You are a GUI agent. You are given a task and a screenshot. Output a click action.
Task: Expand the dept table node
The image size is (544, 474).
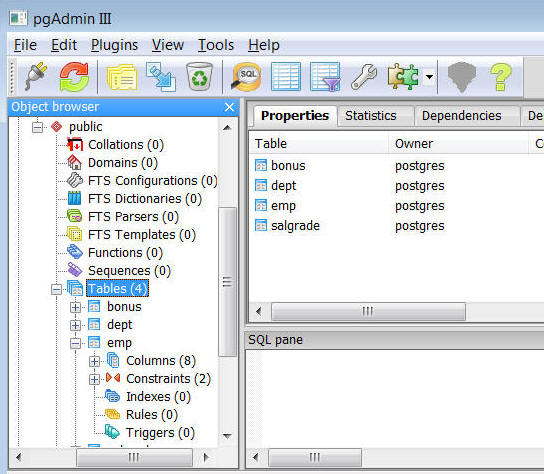[x=75, y=325]
